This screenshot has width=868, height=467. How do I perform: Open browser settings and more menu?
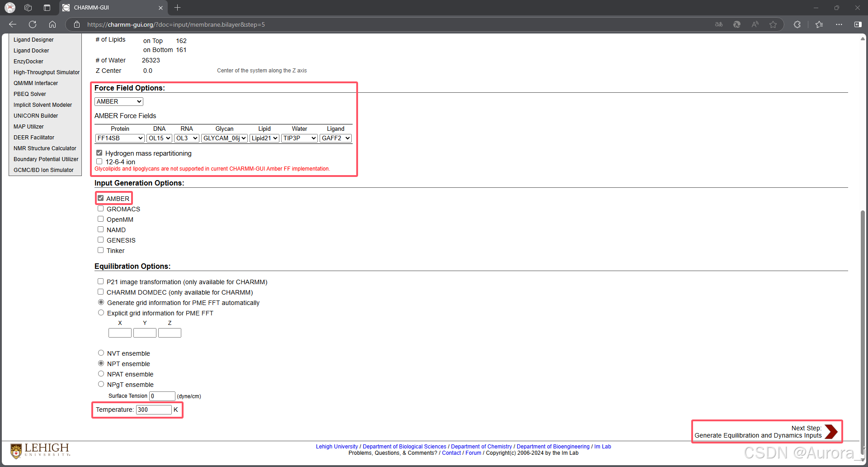tap(839, 24)
